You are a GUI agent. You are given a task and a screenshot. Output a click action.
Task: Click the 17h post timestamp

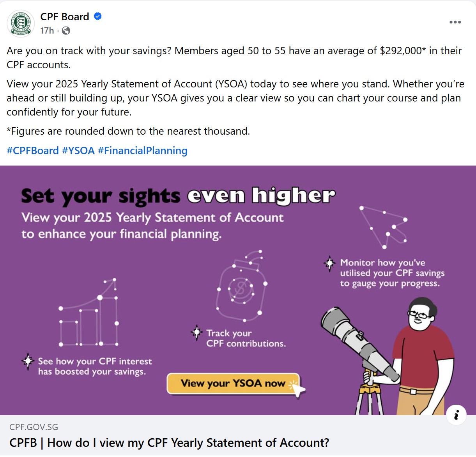click(47, 30)
